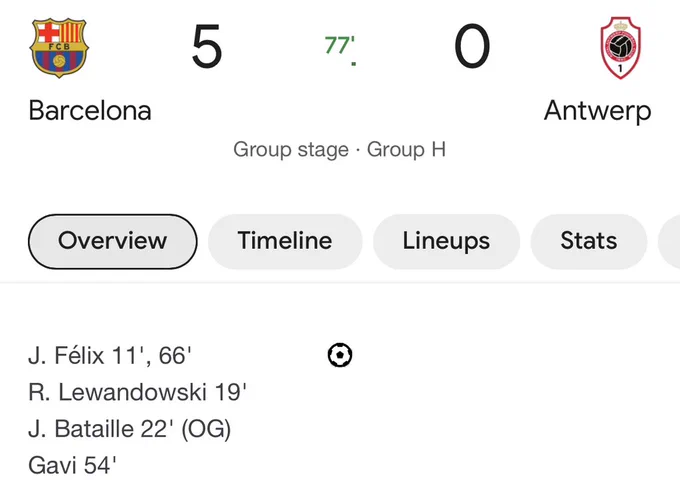Viewport: 680px width, 491px height.
Task: Click Antwerp's score of 0
Action: [x=472, y=46]
